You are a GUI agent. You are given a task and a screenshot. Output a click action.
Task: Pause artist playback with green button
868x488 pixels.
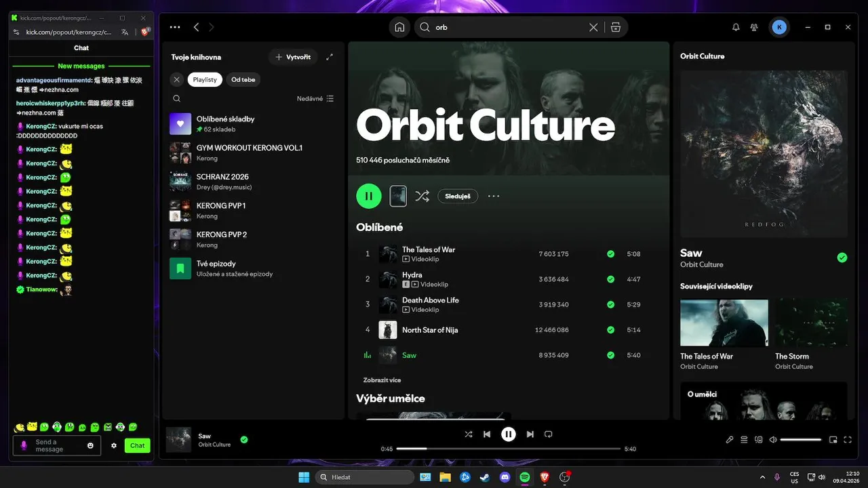[x=369, y=196]
